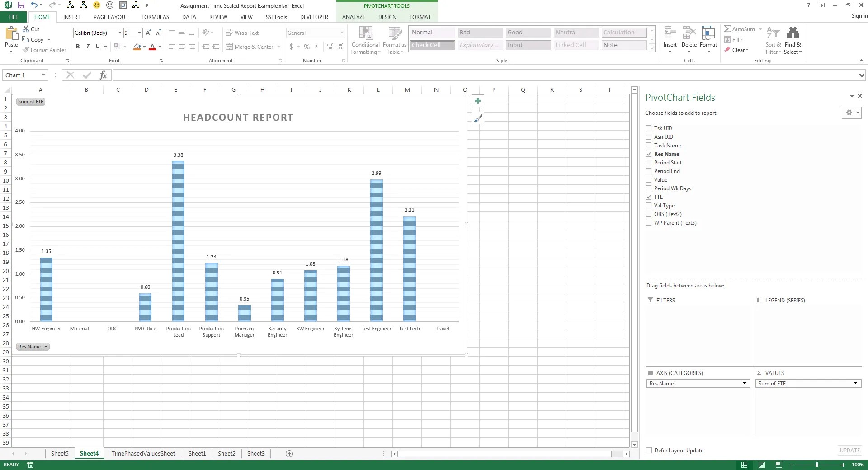
Task: Click the UPDATE button
Action: (x=849, y=450)
